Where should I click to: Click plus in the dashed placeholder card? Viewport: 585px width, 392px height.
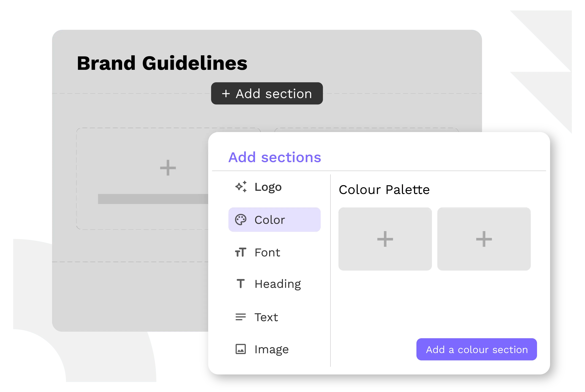(x=168, y=168)
